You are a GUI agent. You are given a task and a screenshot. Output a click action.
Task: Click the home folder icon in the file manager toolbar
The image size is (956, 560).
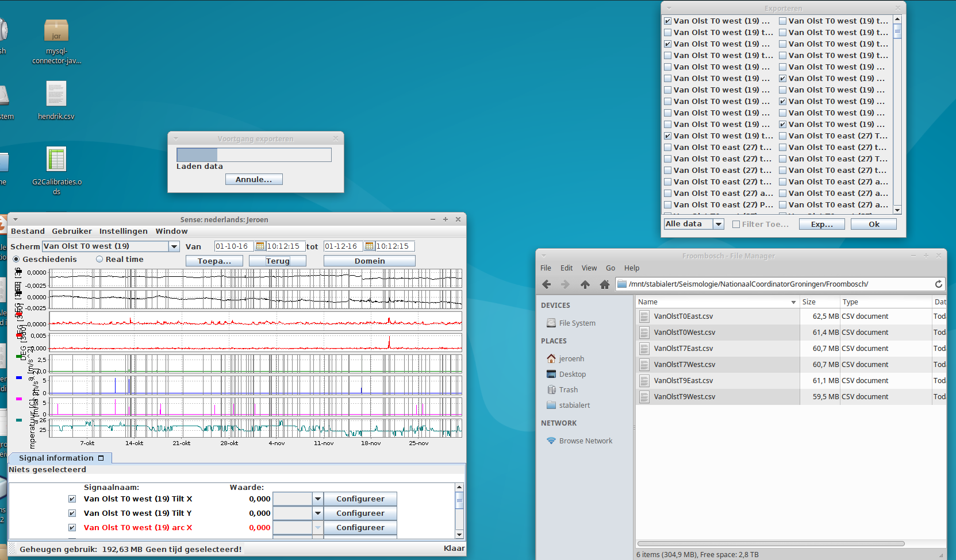[604, 284]
